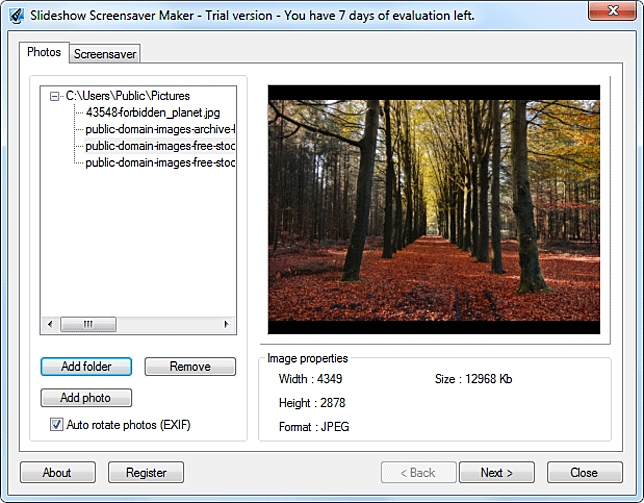This screenshot has width=644, height=503.
Task: Click the Format : JPEG text
Action: click(x=314, y=427)
